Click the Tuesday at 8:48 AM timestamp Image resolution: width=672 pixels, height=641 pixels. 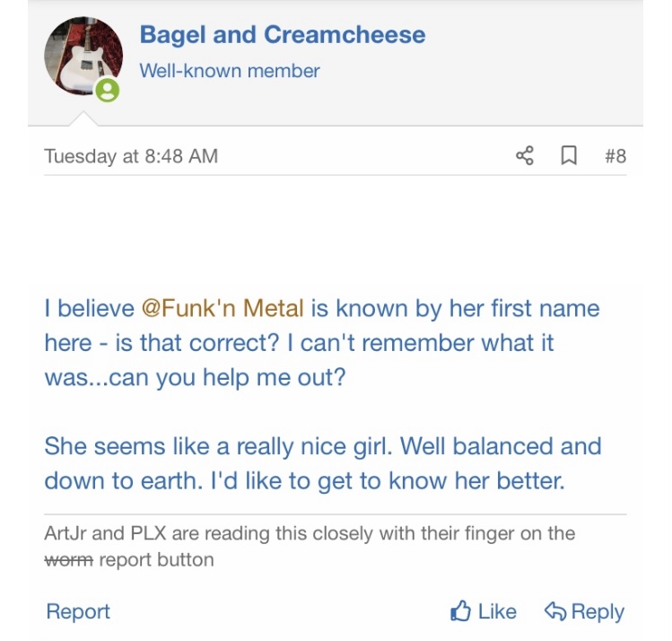131,156
